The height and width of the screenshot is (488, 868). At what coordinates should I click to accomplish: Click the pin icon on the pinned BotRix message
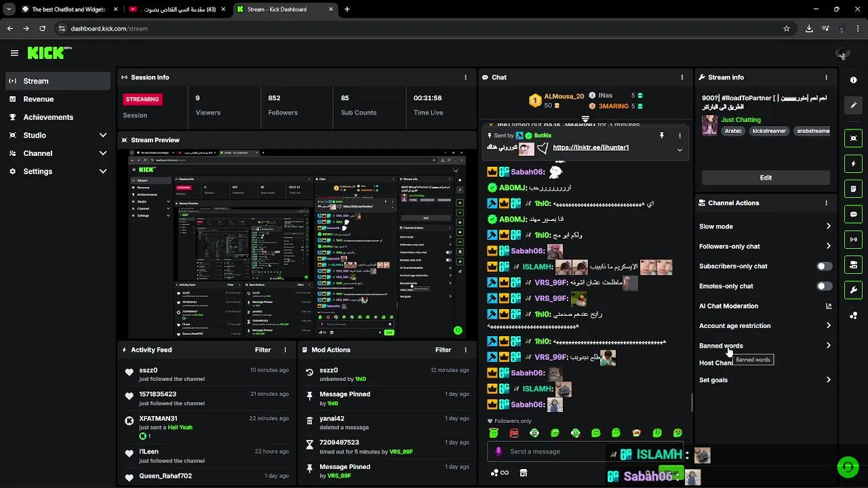click(x=661, y=136)
